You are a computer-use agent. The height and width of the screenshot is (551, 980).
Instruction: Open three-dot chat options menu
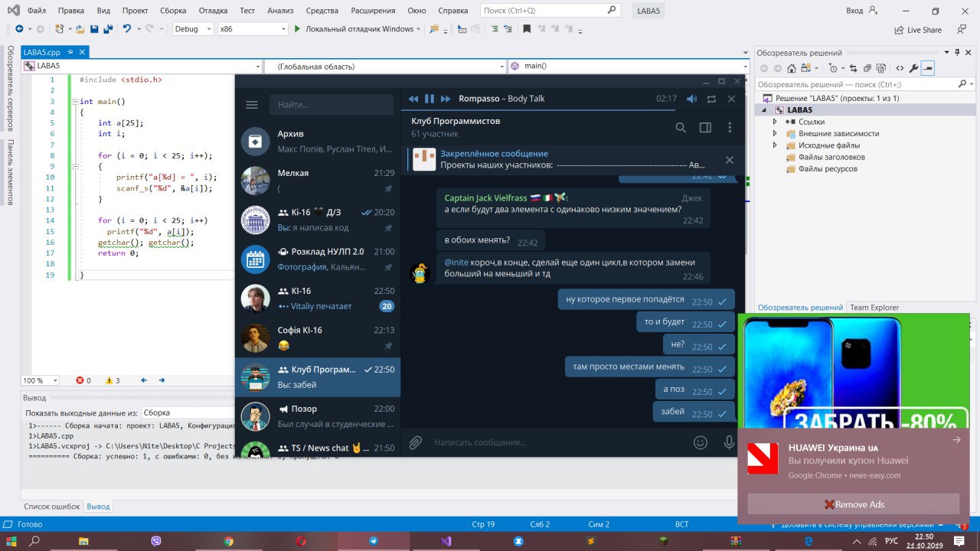click(x=730, y=128)
